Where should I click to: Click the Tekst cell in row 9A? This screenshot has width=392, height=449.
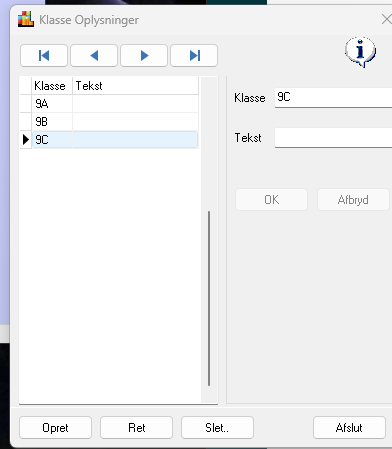click(x=135, y=104)
